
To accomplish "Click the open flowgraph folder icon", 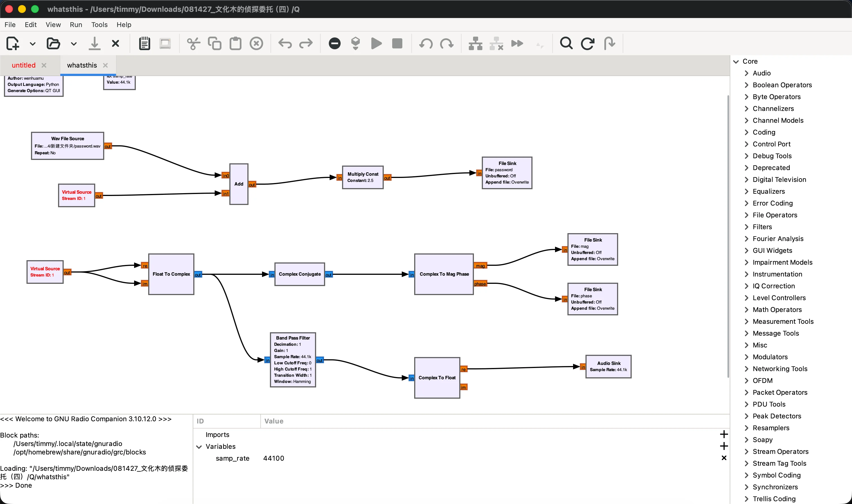I will click(53, 43).
